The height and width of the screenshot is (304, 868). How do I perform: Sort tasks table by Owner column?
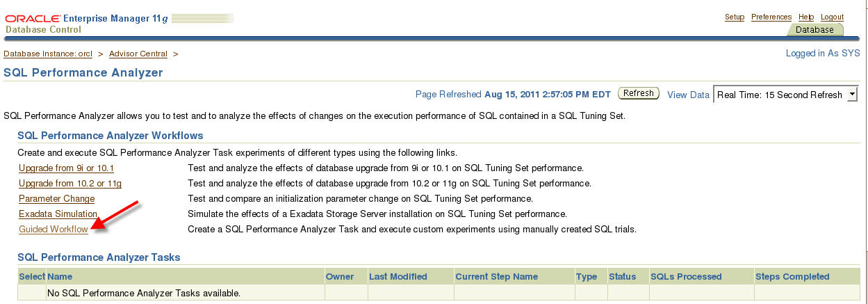click(x=340, y=277)
